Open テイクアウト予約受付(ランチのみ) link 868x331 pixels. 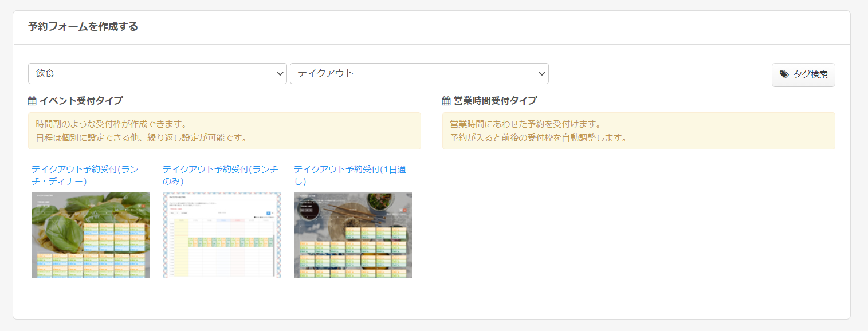[220, 175]
